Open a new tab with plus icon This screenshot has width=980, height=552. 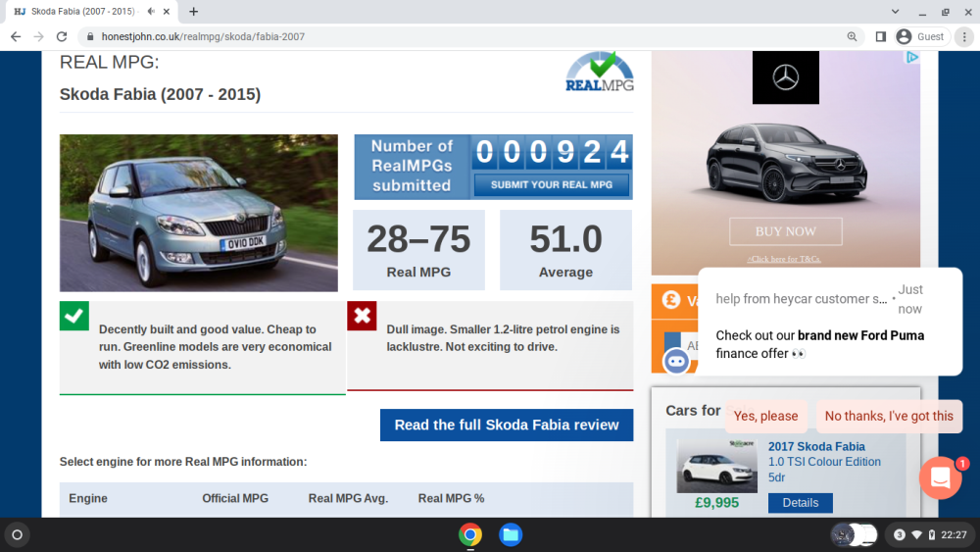tap(194, 11)
